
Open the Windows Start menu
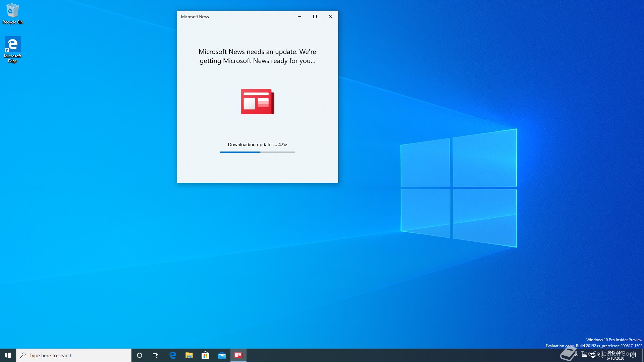tap(8, 355)
